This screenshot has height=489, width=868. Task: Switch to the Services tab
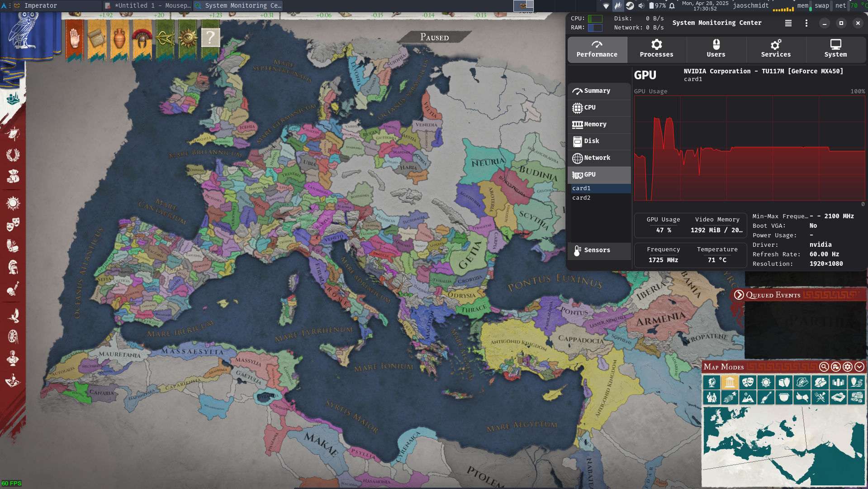click(776, 49)
